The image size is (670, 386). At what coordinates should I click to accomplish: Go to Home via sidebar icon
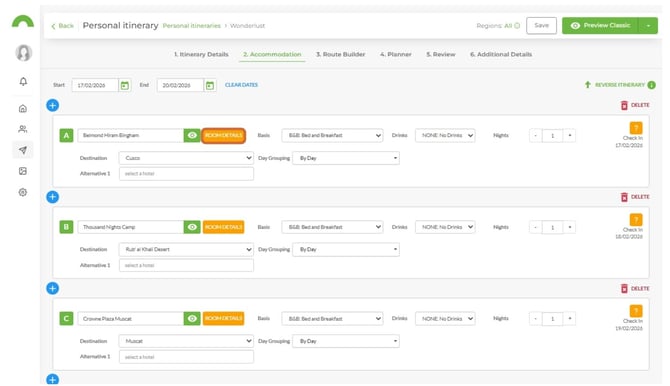23,109
